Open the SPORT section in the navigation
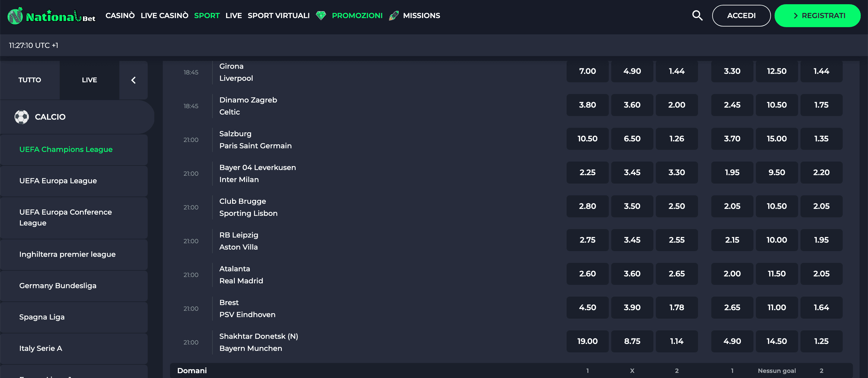 [x=207, y=15]
